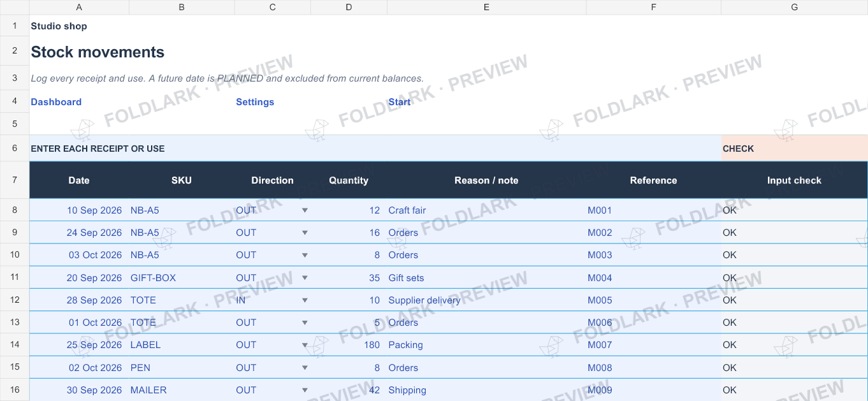This screenshot has width=868, height=401.
Task: Select the row 12 header number
Action: click(15, 300)
